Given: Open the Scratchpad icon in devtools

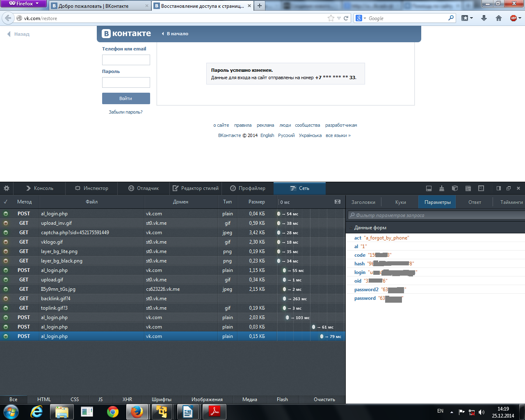Looking at the screenshot, I should pos(468,188).
